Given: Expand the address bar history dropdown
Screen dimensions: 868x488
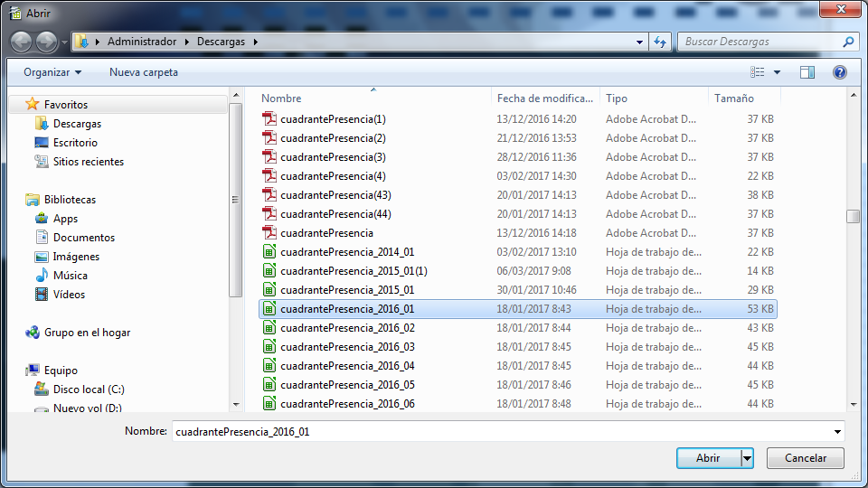Looking at the screenshot, I should (639, 42).
